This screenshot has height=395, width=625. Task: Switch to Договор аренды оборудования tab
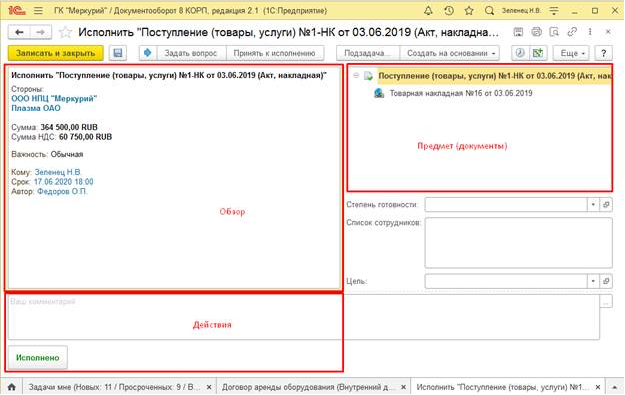point(308,387)
